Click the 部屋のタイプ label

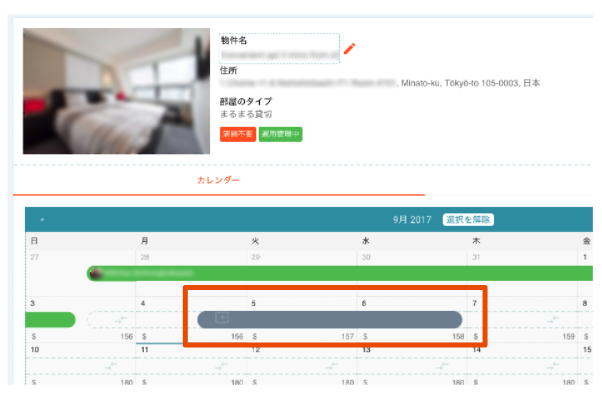246,101
